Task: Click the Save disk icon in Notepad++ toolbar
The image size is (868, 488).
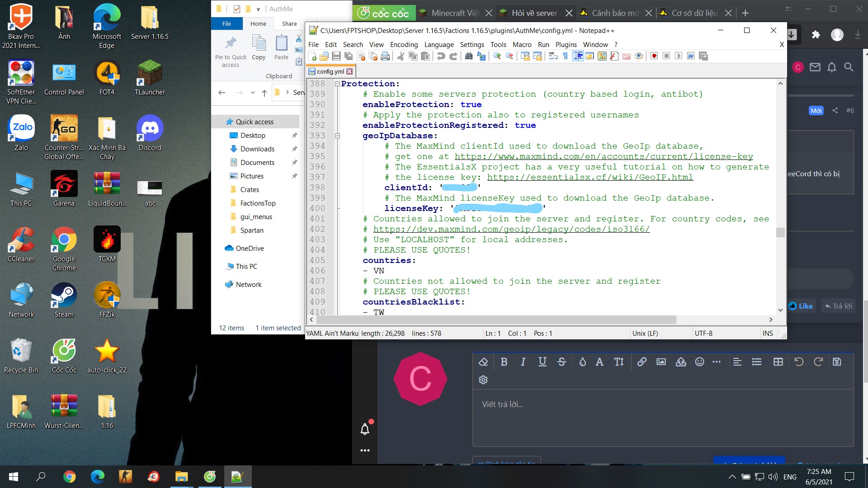Action: click(336, 56)
